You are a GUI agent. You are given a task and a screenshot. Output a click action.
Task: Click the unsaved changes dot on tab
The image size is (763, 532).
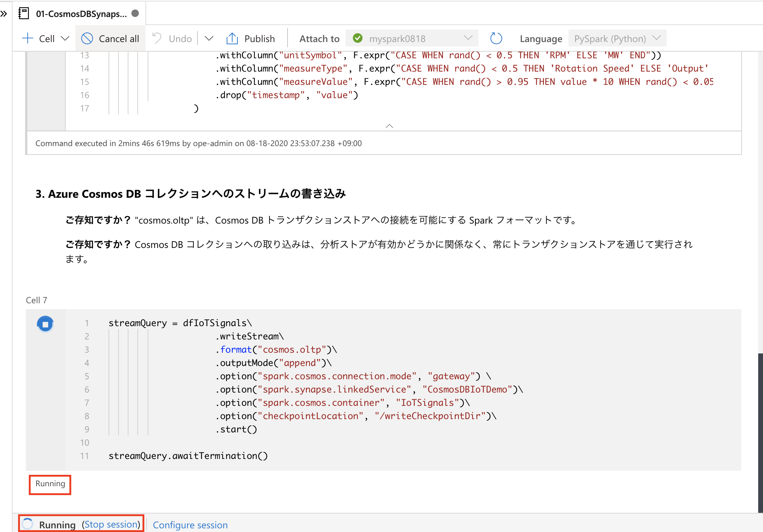coord(136,13)
